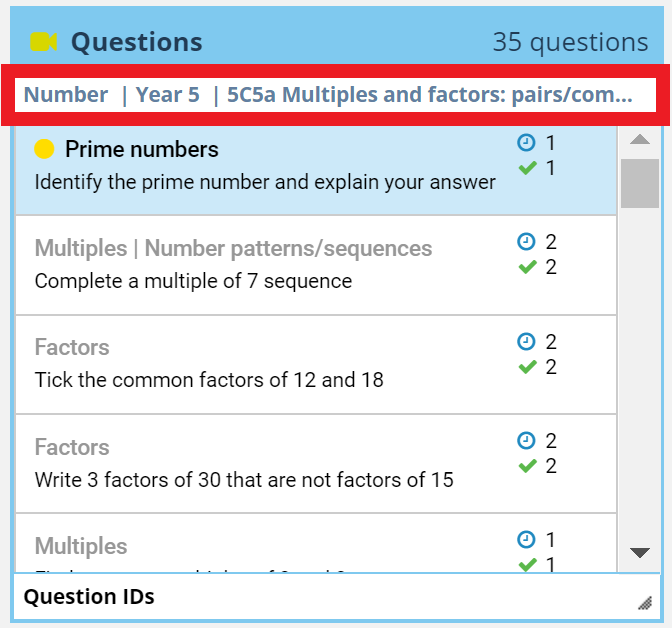Screen dimensions: 672x628
Task: Click the scrollbar thumb in questions list
Action: (640, 183)
